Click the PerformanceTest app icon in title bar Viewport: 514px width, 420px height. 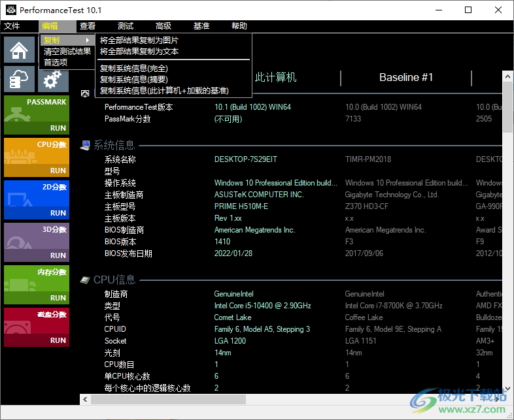(11, 10)
